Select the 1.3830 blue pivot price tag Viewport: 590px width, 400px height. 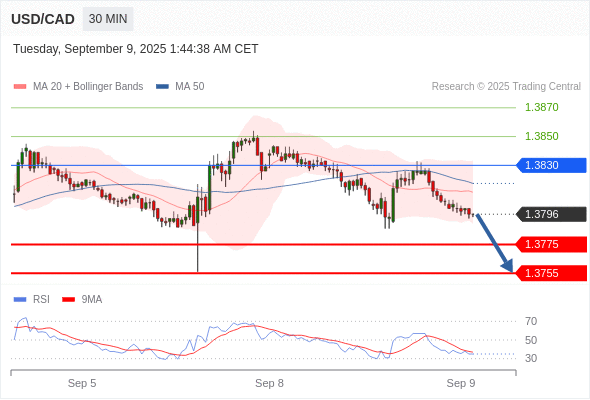[551, 165]
